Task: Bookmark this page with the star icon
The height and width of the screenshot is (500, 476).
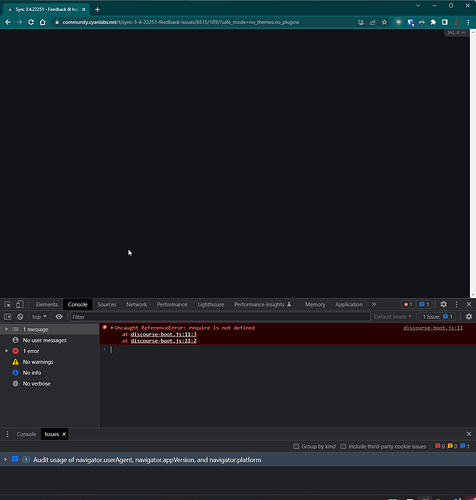Action: click(384, 22)
